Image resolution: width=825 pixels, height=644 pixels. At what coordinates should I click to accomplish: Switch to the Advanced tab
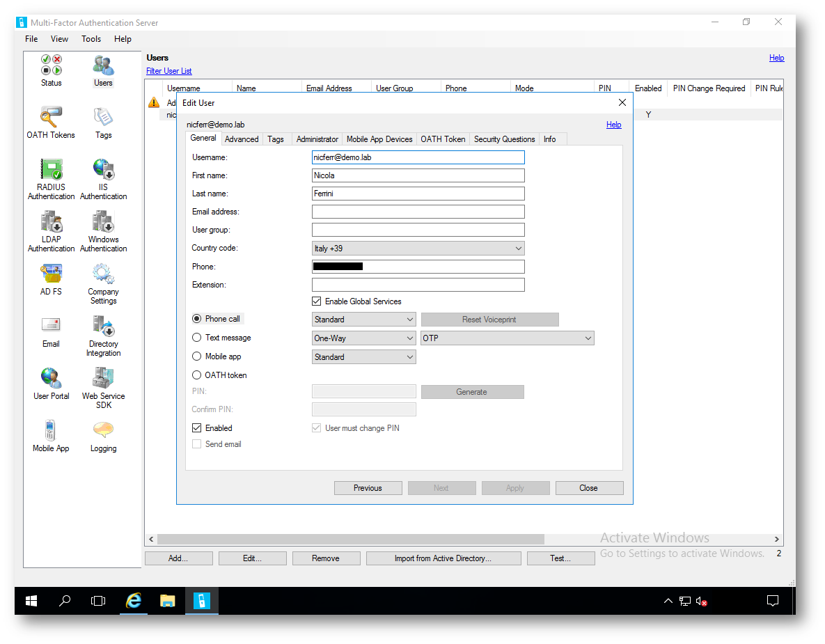[x=242, y=139]
